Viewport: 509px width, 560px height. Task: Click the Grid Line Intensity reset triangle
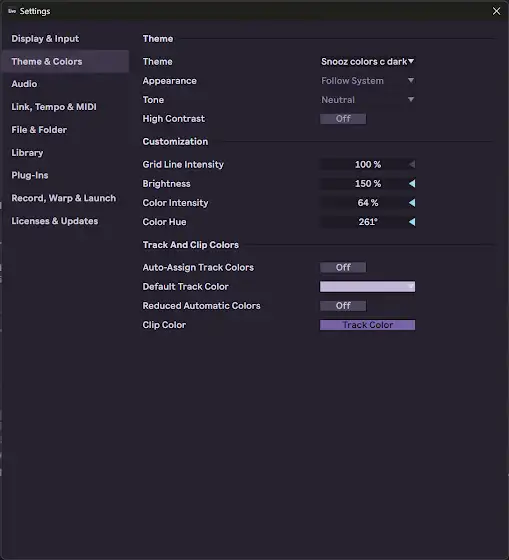pyautogui.click(x=412, y=164)
